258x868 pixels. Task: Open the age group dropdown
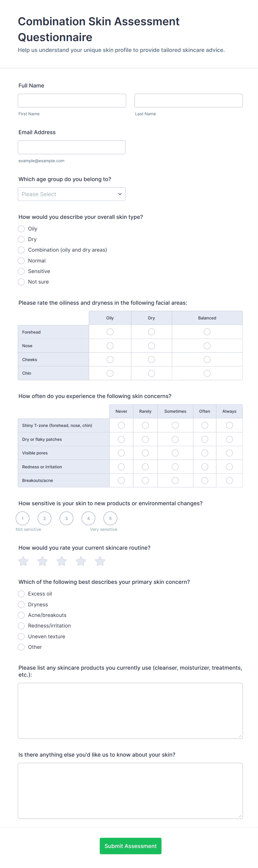(72, 194)
